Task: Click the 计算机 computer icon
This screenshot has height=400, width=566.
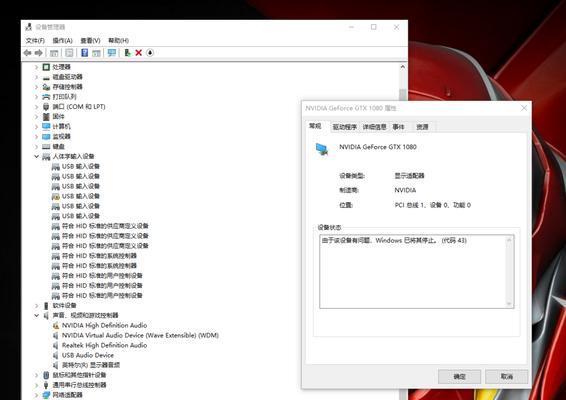Action: click(46, 126)
